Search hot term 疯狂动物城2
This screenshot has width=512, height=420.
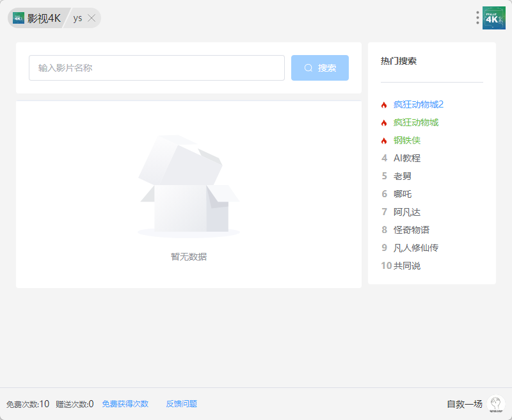(419, 104)
